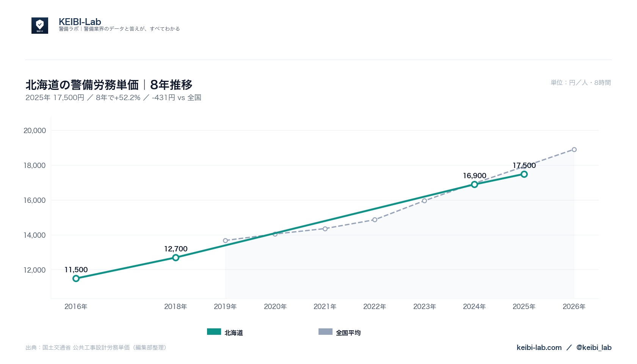
Task: Click the 2018年 x-axis label
Action: point(176,306)
